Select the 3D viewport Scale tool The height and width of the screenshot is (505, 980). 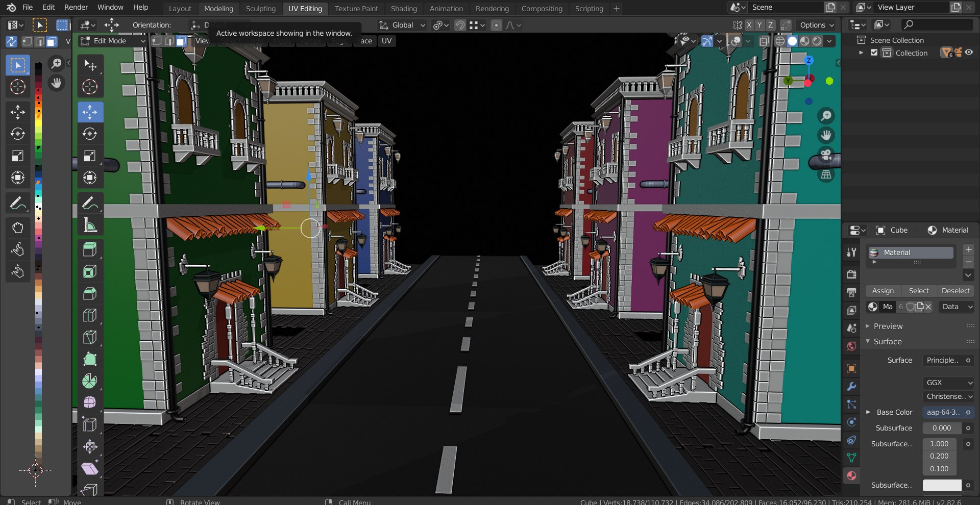pos(90,156)
